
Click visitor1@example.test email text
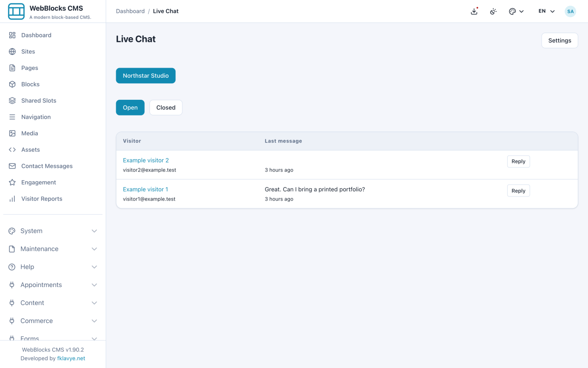pyautogui.click(x=149, y=199)
